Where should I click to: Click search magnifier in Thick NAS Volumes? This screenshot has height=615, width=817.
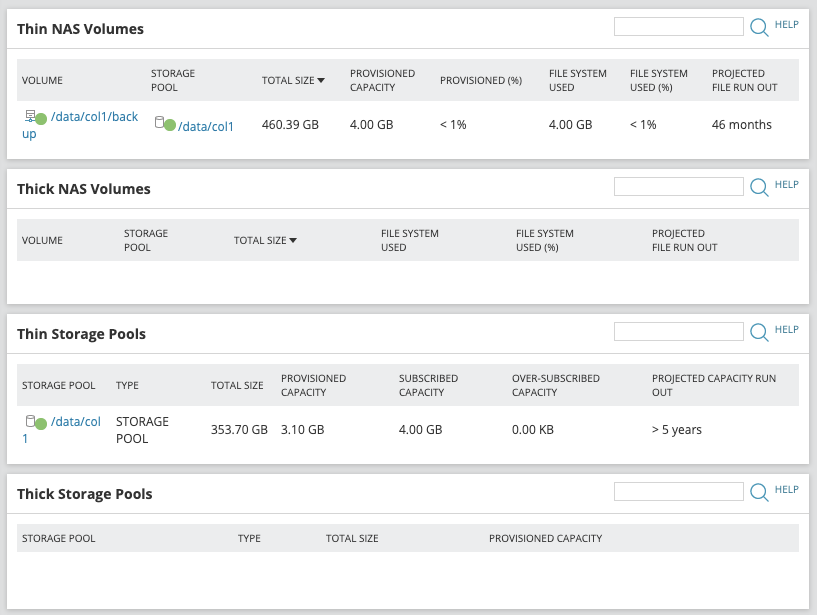[x=759, y=187]
